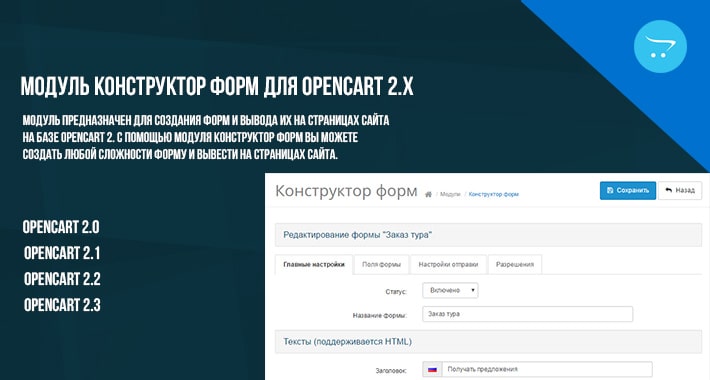Click the Заголовок label
Viewport: 710px width, 380px height.
pyautogui.click(x=391, y=370)
